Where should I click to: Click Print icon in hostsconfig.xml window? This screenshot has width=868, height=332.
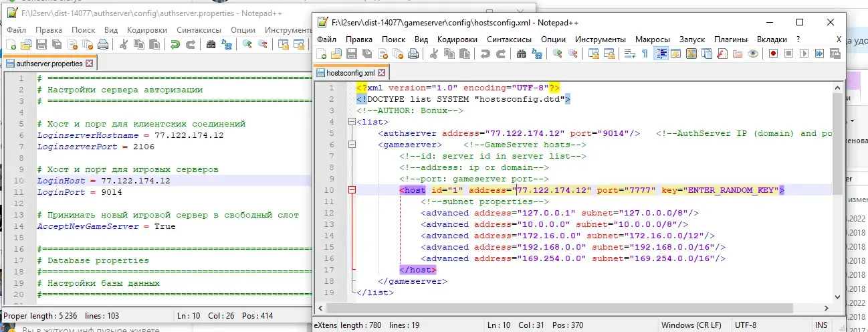[413, 54]
